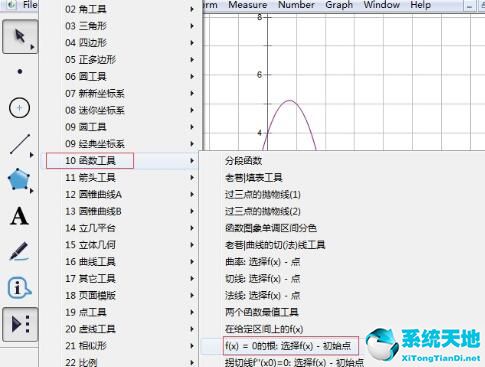The image size is (485, 367).
Task: Expand the 20 虚线工具 submenu
Action: tap(120, 329)
